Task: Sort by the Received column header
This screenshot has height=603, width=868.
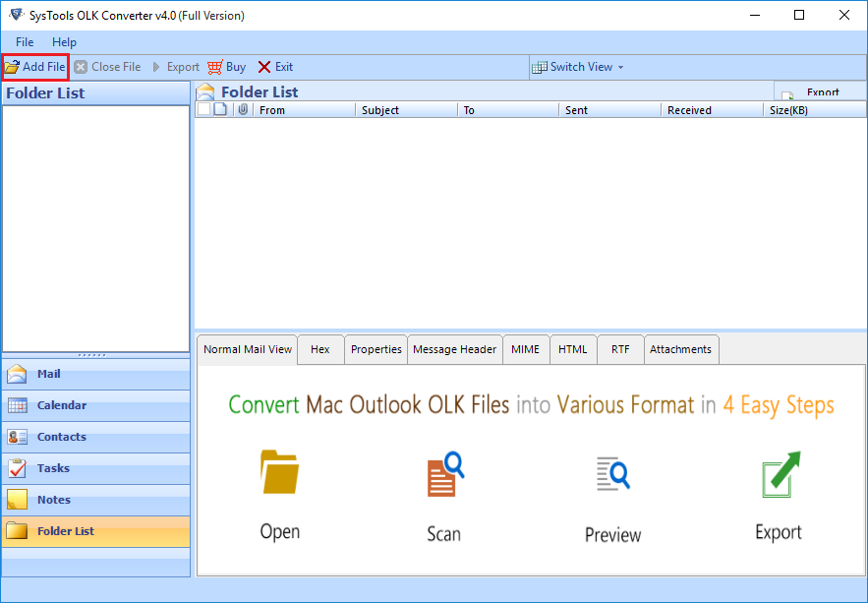Action: tap(712, 110)
